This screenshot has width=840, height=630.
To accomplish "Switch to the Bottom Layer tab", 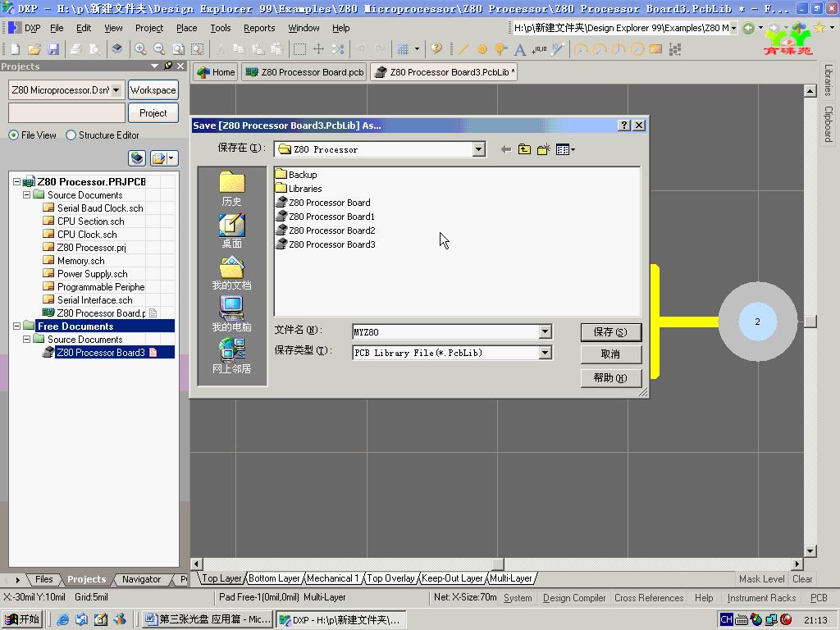I will (x=274, y=578).
